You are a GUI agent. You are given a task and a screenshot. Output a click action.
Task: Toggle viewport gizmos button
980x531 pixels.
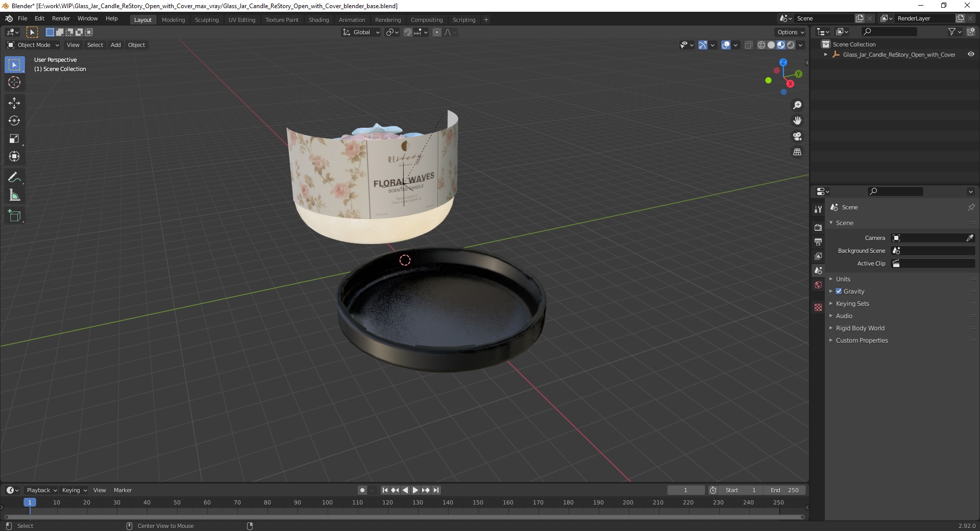[x=703, y=45]
